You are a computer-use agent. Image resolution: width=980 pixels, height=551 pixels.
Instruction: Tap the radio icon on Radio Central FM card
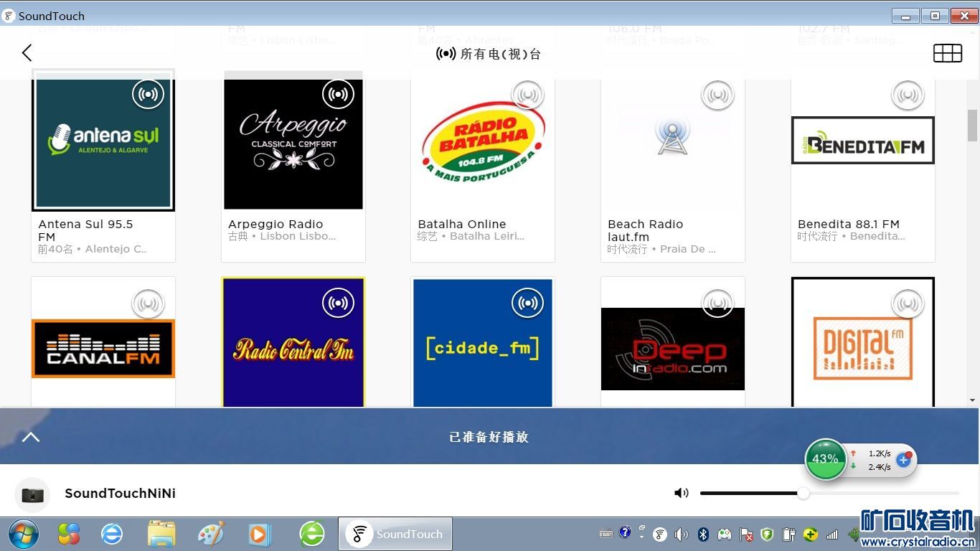point(338,303)
